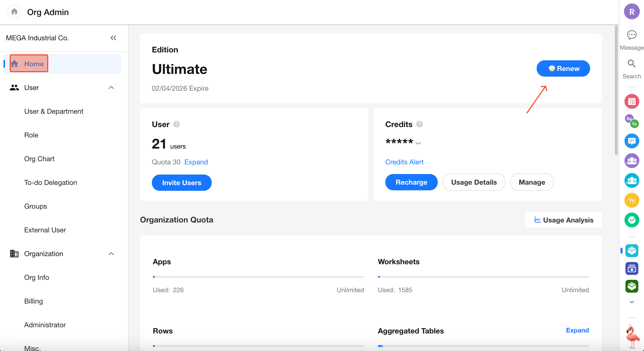Viewport: 644px width, 351px height.
Task: Go to Billing in sidebar
Action: [x=33, y=301]
